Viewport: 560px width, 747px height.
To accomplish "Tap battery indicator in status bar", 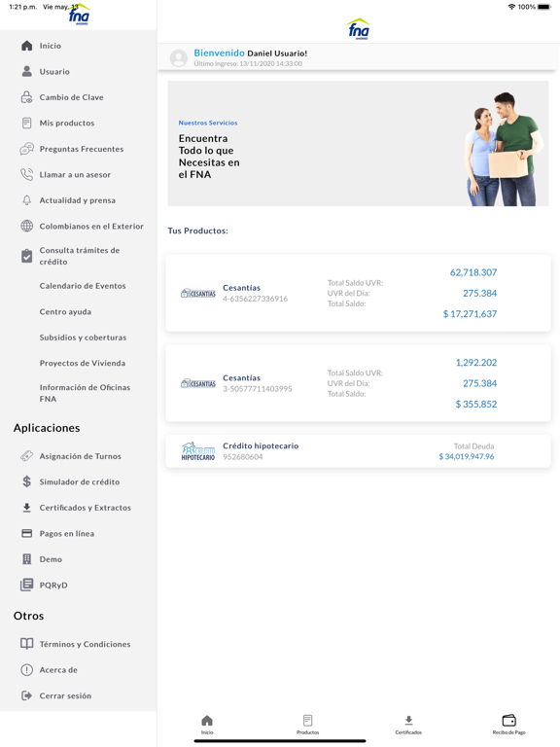I will click(x=543, y=7).
